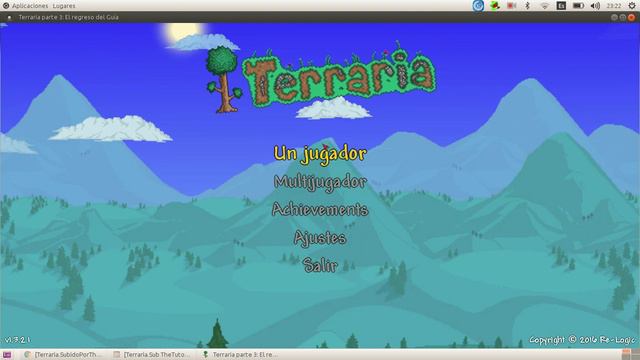Viewport: 640px width, 360px height.
Task: Click the v1.3.2.1 version text
Action: 17,340
